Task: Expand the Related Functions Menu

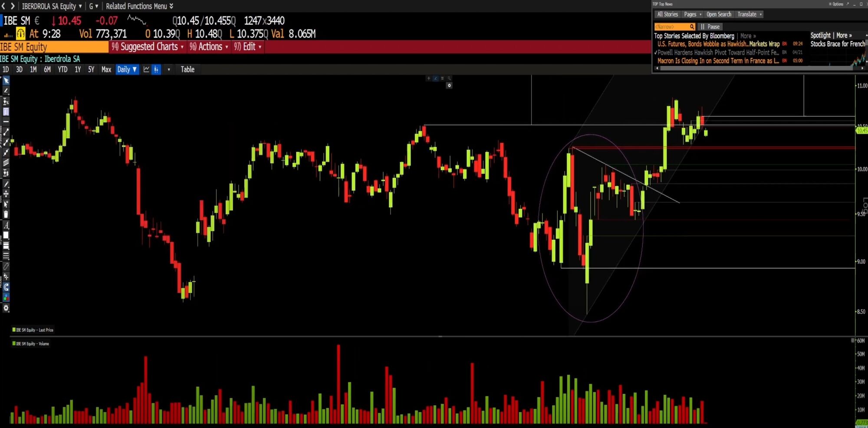Action: [140, 6]
